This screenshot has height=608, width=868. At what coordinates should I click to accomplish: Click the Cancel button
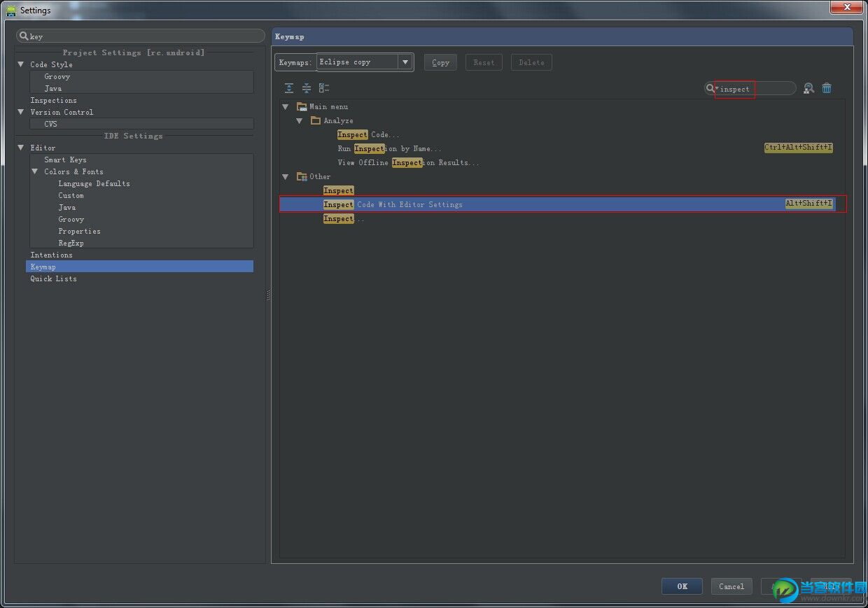(x=731, y=586)
